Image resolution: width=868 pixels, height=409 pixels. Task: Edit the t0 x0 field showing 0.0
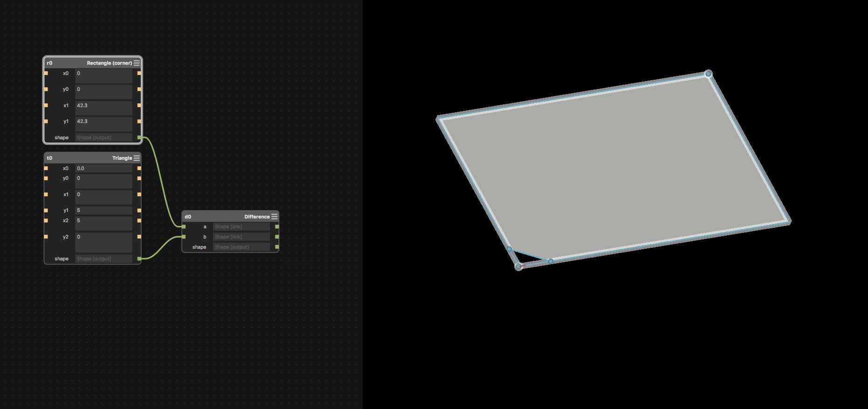tap(104, 168)
